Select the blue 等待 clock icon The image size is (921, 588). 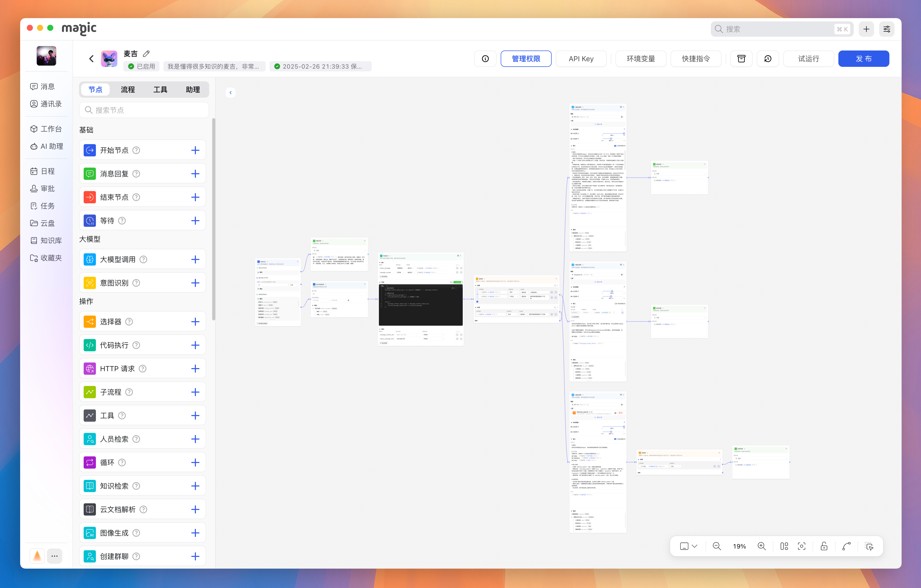(x=90, y=221)
